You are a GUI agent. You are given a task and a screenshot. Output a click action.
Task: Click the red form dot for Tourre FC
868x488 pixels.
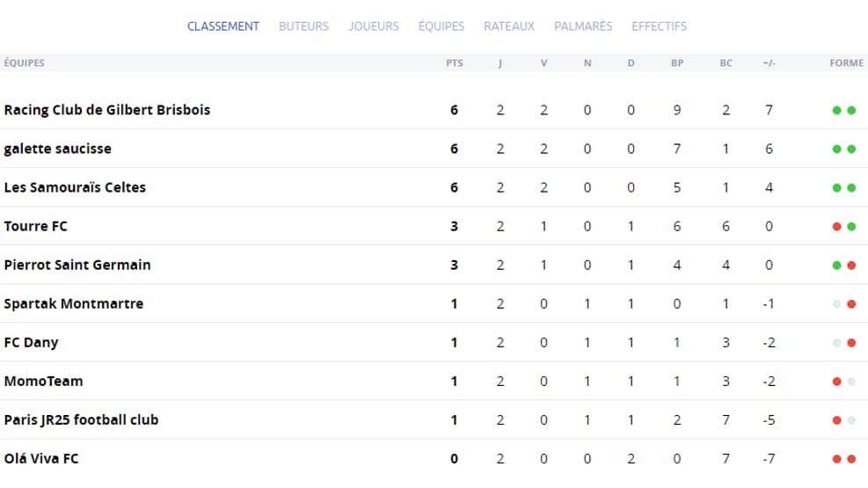836,226
